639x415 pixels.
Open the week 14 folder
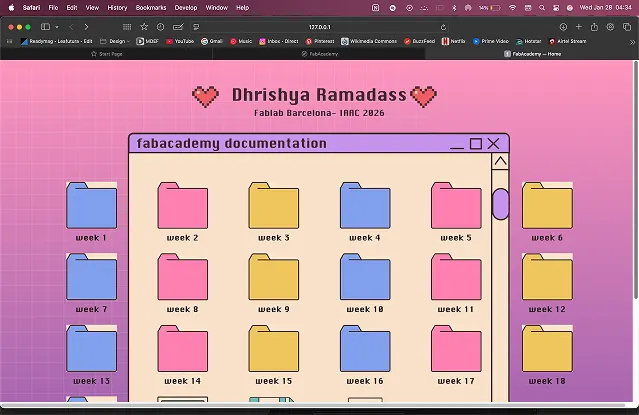pos(183,349)
